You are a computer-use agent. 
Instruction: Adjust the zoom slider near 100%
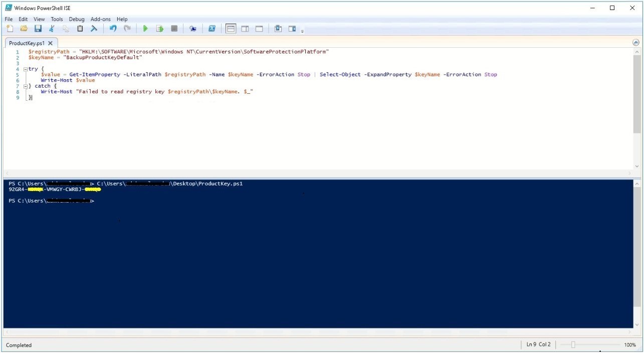573,345
